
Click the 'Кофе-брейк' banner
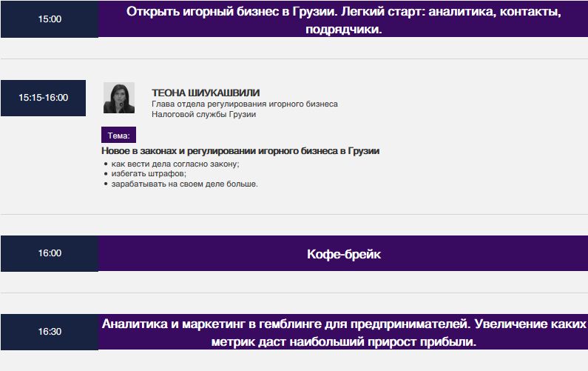point(343,253)
